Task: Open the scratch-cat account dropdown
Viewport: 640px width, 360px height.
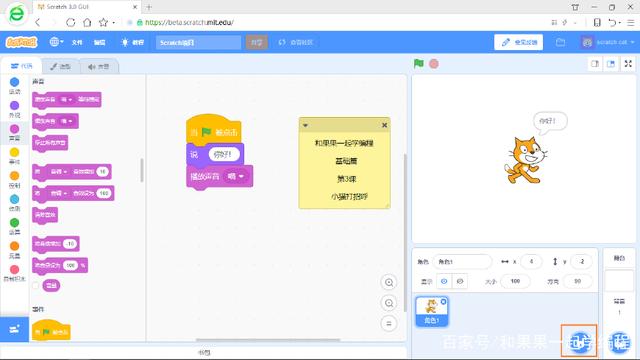Action: coord(607,42)
